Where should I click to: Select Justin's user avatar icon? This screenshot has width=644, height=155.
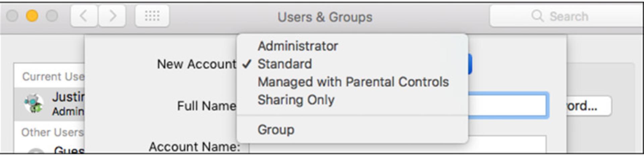[x=33, y=104]
